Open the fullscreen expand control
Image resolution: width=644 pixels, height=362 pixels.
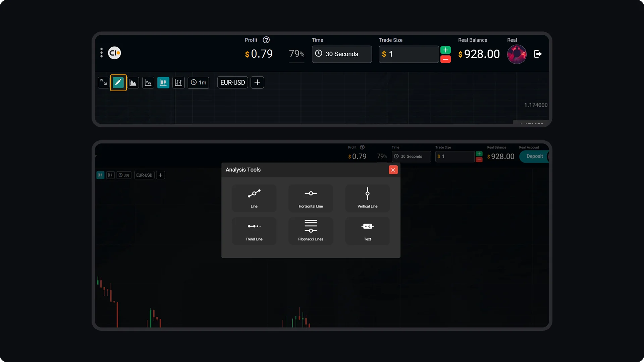103,82
